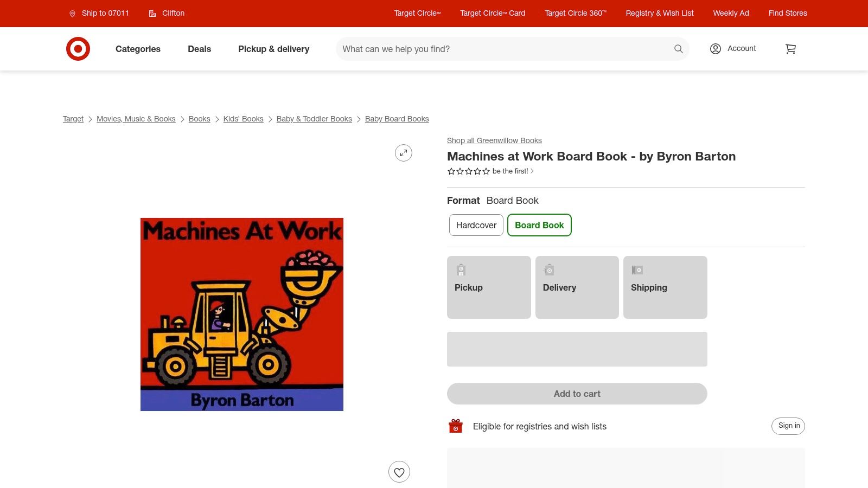Go to Target breadcrumb link

click(73, 119)
